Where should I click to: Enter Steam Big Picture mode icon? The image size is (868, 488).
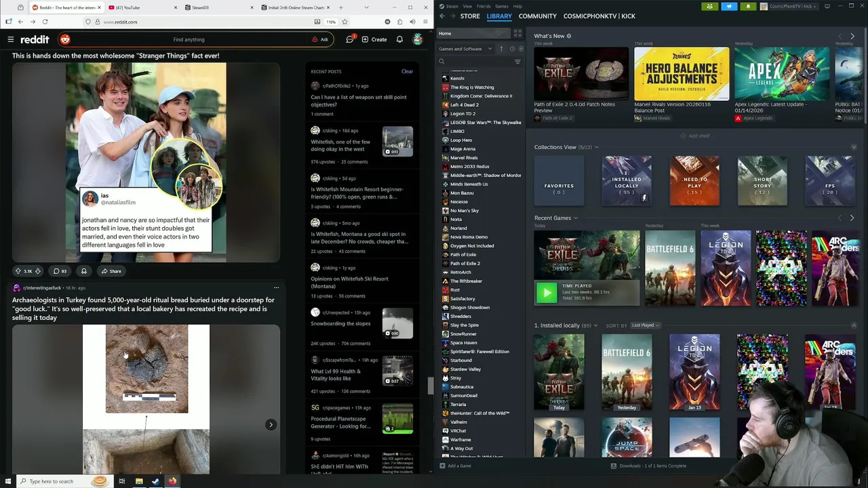827,6
